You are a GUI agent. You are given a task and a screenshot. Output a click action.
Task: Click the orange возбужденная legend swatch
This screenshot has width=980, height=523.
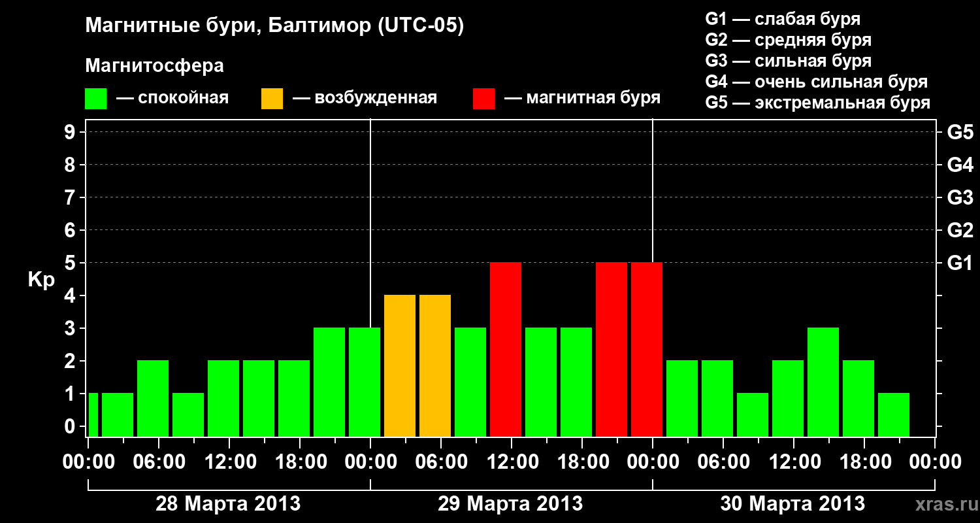[x=272, y=98]
